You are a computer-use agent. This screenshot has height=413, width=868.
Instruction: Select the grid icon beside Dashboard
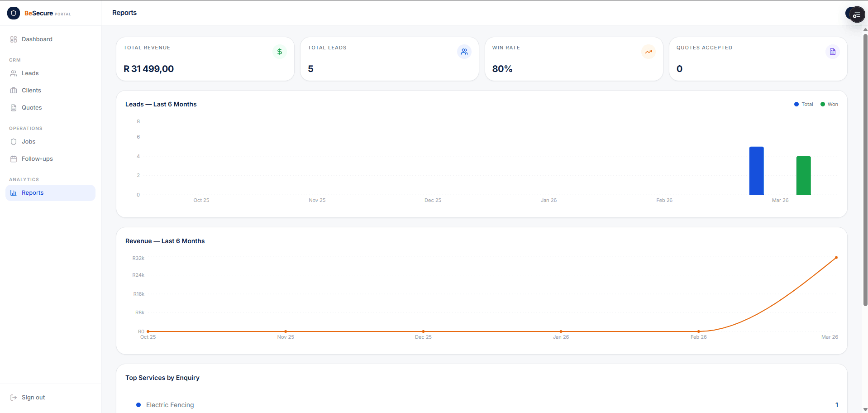pos(14,39)
